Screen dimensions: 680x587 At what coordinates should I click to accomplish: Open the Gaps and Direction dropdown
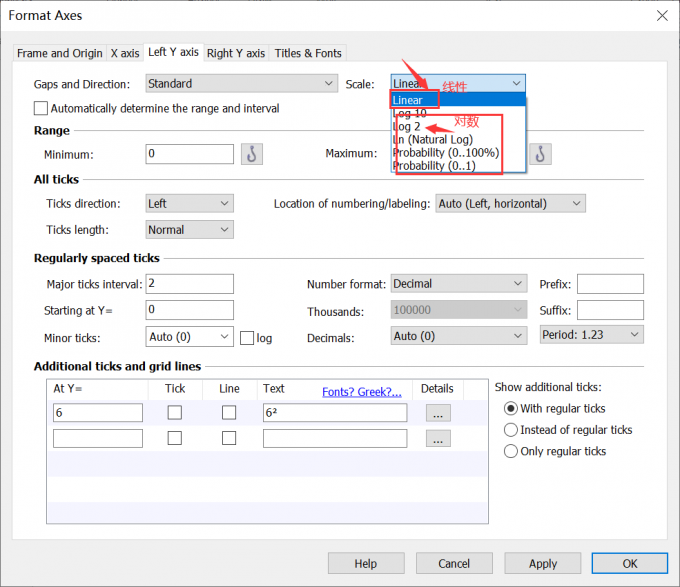pyautogui.click(x=241, y=84)
